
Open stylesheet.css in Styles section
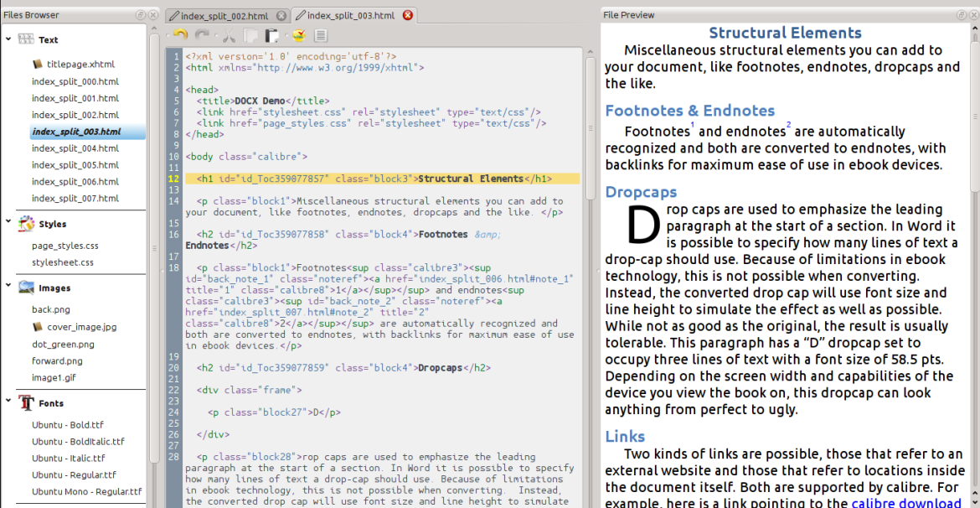pyautogui.click(x=63, y=262)
